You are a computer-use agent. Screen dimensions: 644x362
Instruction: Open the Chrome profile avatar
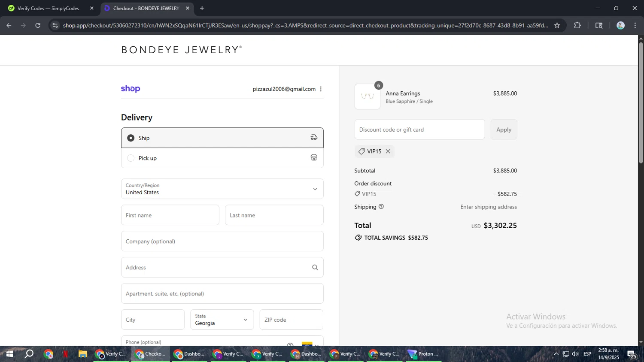pyautogui.click(x=620, y=25)
